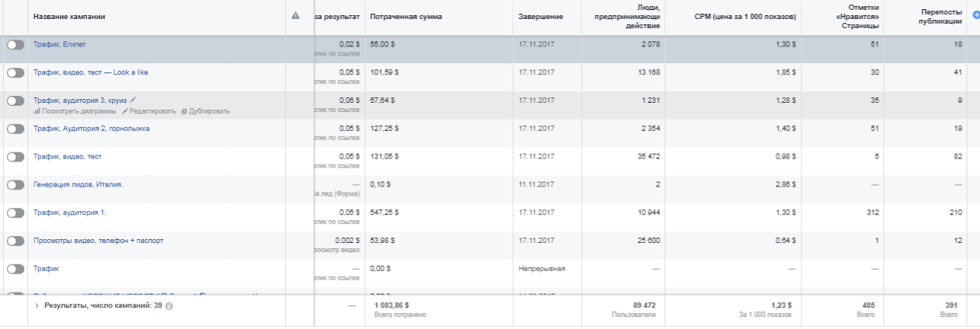The width and height of the screenshot is (980, 329).
Task: Open the "Трафик, видео, тест — Look a like" campaign
Action: pyautogui.click(x=91, y=72)
